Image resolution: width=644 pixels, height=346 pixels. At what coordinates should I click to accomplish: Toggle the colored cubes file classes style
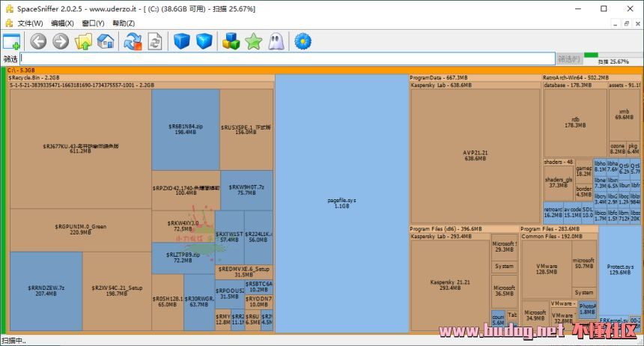pyautogui.click(x=231, y=41)
